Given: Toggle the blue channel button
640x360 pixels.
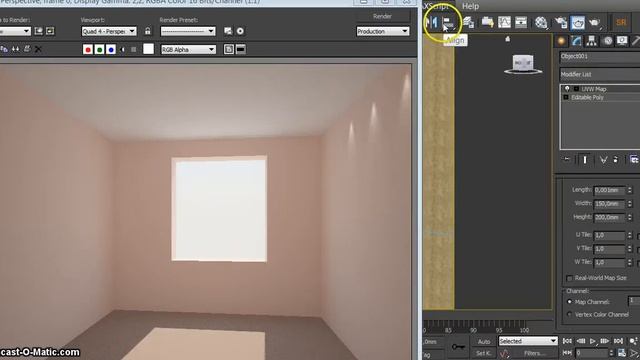Looking at the screenshot, I should coord(111,49).
